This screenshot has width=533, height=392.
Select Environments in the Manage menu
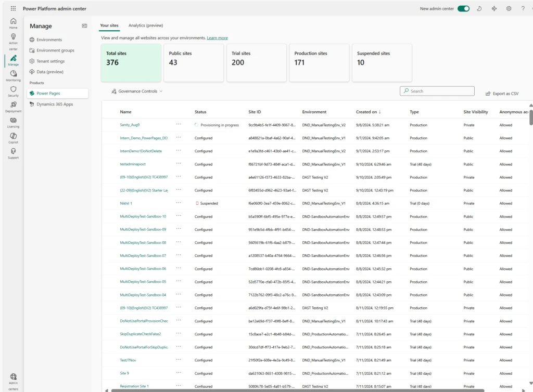coord(49,40)
